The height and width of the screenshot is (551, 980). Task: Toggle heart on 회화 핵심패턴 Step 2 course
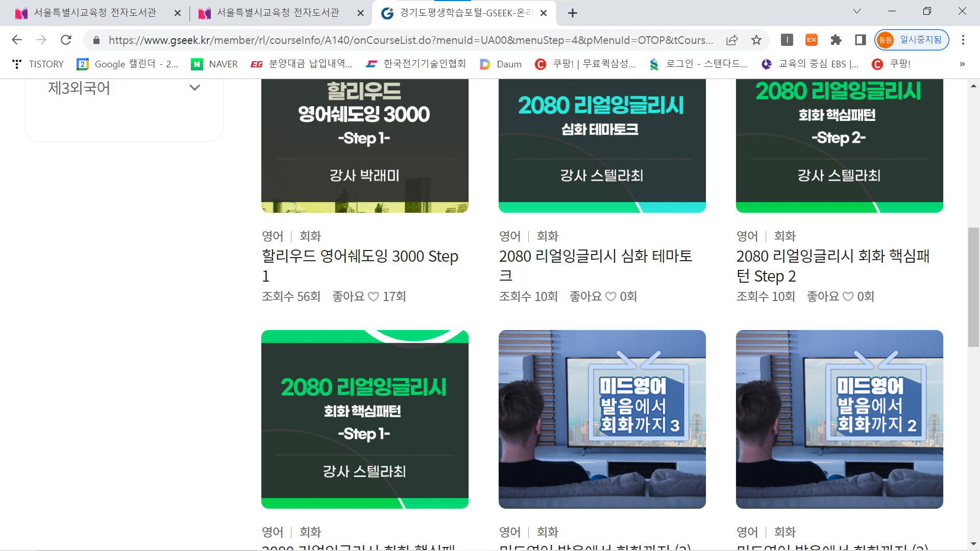[x=848, y=296]
